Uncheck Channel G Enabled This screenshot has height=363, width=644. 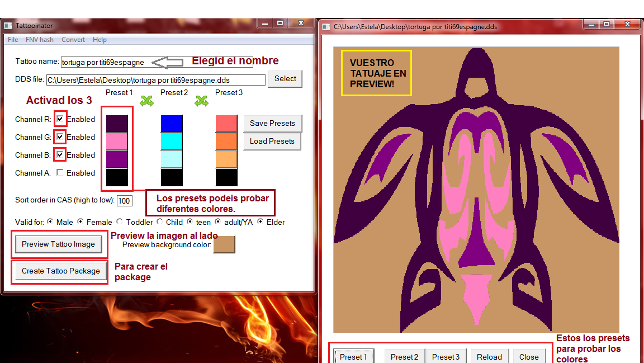pyautogui.click(x=60, y=136)
